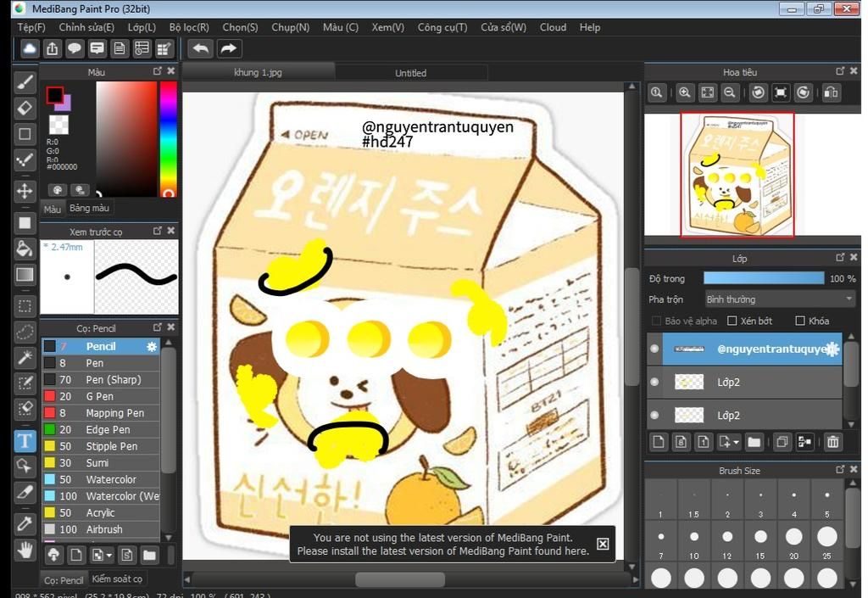Open the Cloud menu
868x598 pixels.
pos(553,27)
